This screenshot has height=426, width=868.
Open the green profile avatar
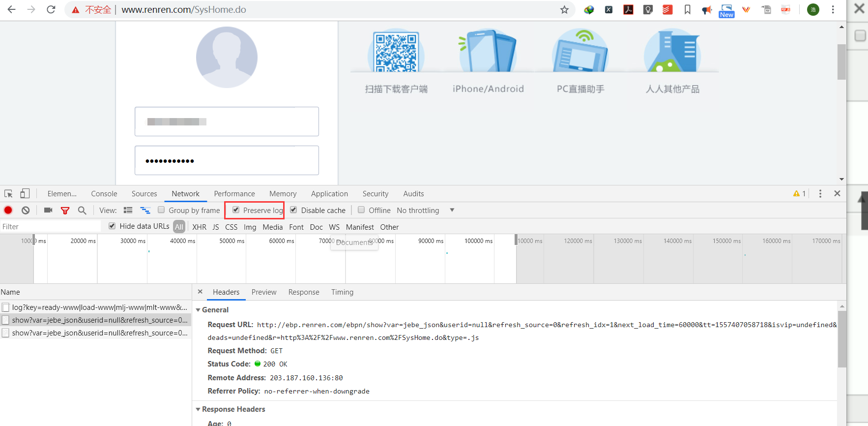813,9
